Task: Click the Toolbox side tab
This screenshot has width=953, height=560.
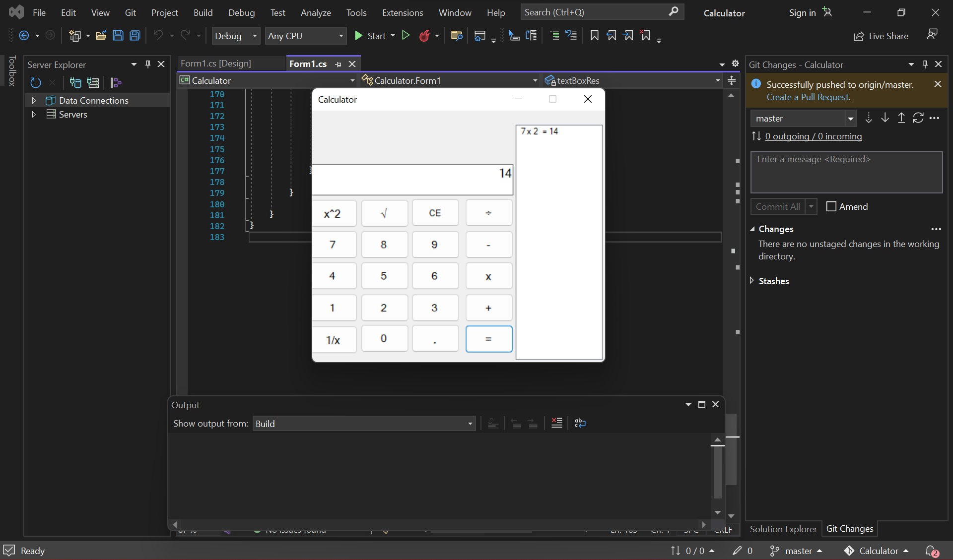Action: pos(12,71)
